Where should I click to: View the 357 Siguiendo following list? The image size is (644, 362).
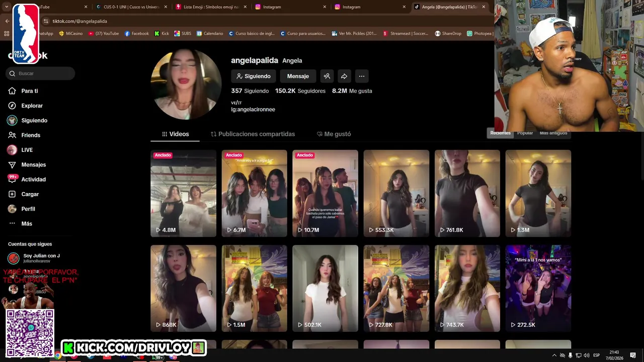tap(250, 91)
